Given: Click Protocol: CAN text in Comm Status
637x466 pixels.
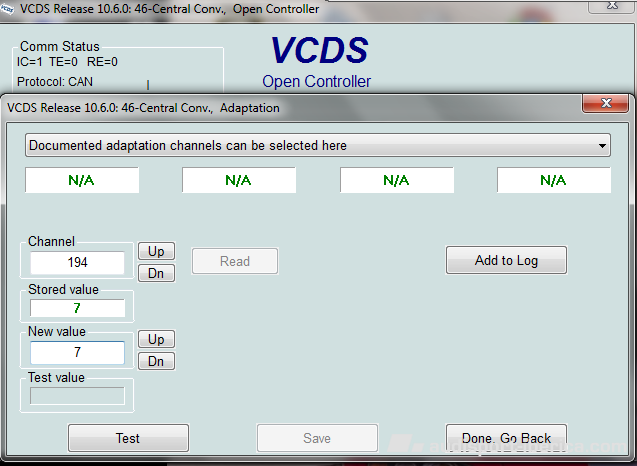Looking at the screenshot, I should point(55,82).
